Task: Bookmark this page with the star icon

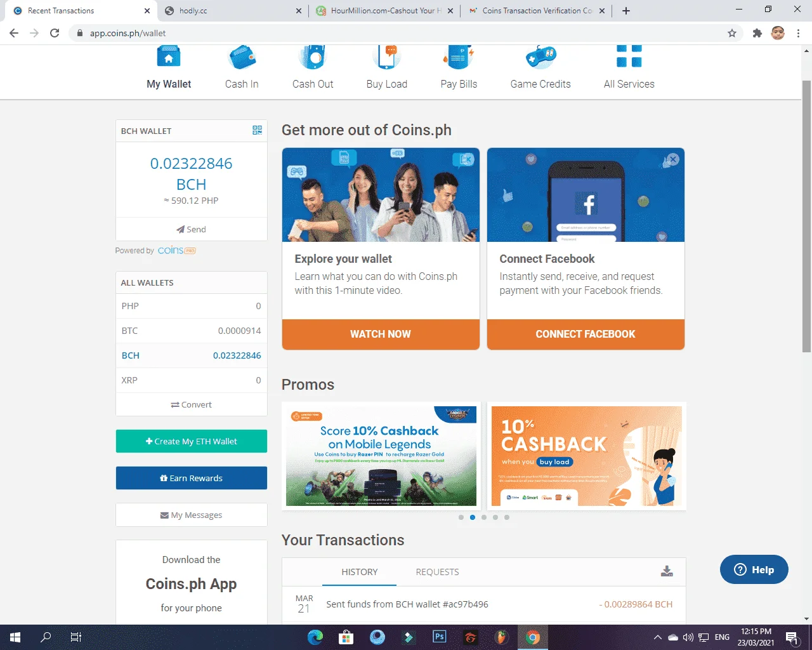Action: (x=732, y=33)
